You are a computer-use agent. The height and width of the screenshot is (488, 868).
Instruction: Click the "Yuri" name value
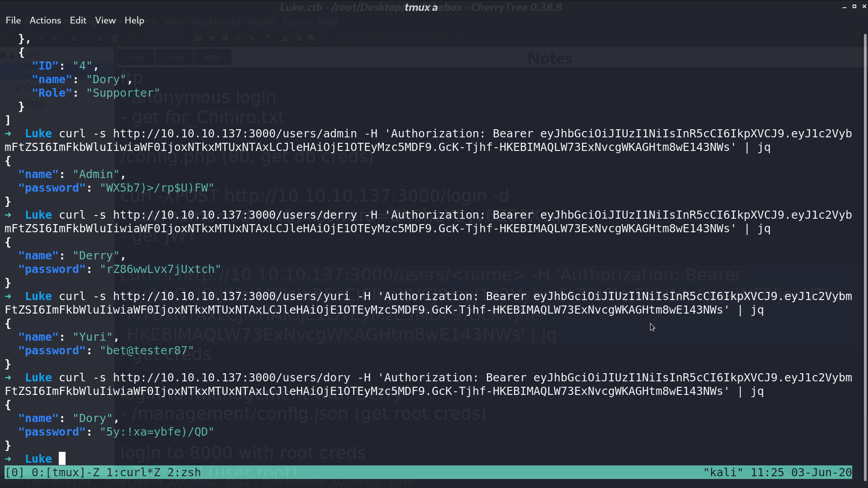pos(93,337)
